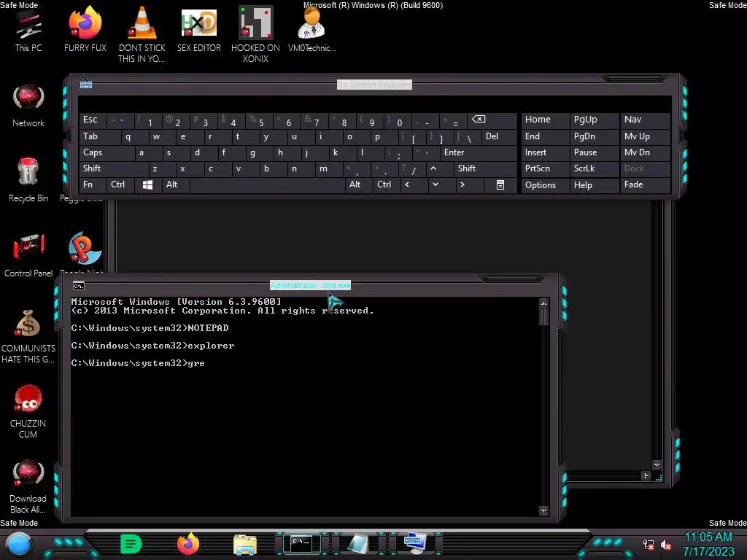The width and height of the screenshot is (747, 560).
Task: Click the up arrow key on keyboard
Action: click(439, 168)
